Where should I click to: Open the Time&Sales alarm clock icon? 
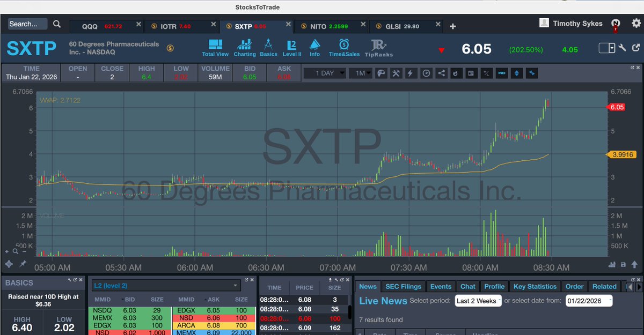point(344,48)
